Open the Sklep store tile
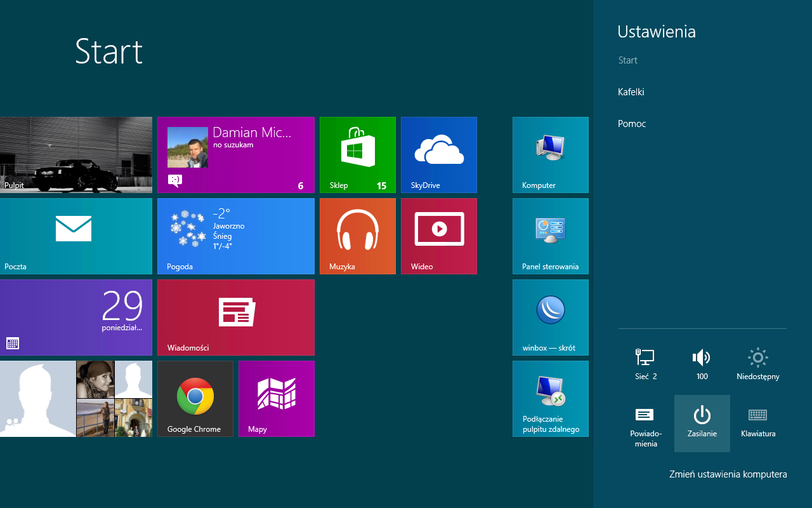 pos(357,154)
